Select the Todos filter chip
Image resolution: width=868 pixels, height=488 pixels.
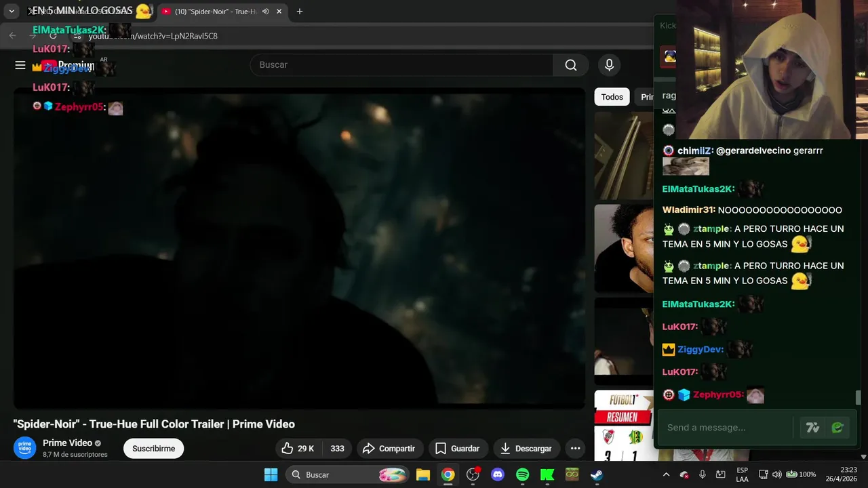[612, 97]
